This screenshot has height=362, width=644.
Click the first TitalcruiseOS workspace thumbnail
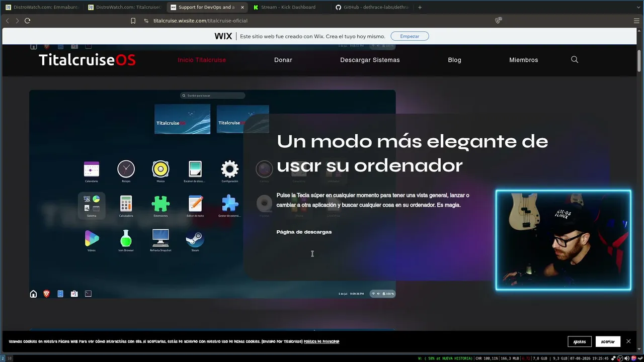point(182,119)
